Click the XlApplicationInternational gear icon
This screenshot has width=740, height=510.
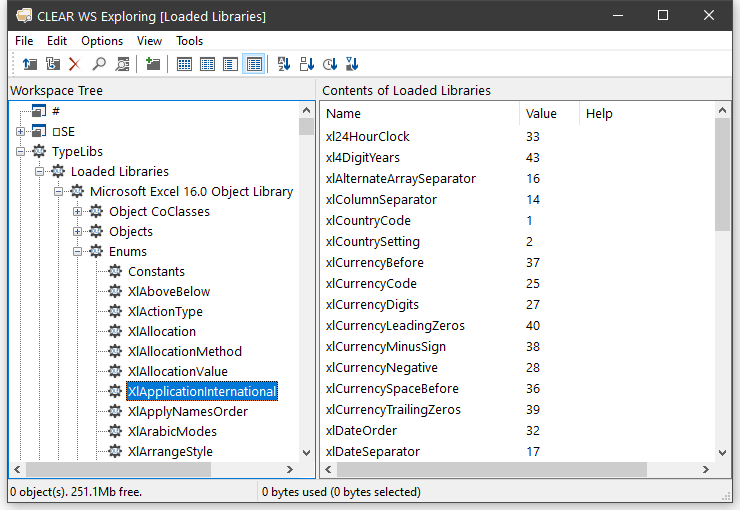coord(115,391)
